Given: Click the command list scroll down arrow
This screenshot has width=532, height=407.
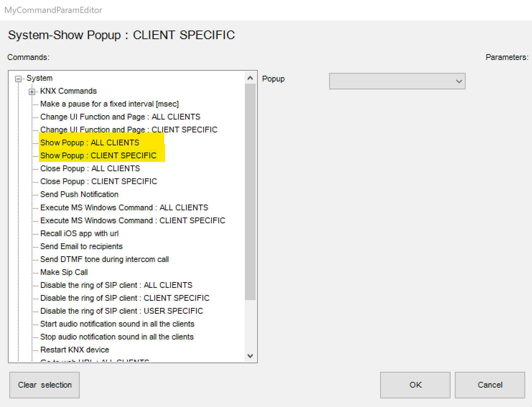Looking at the screenshot, I should (x=250, y=356).
